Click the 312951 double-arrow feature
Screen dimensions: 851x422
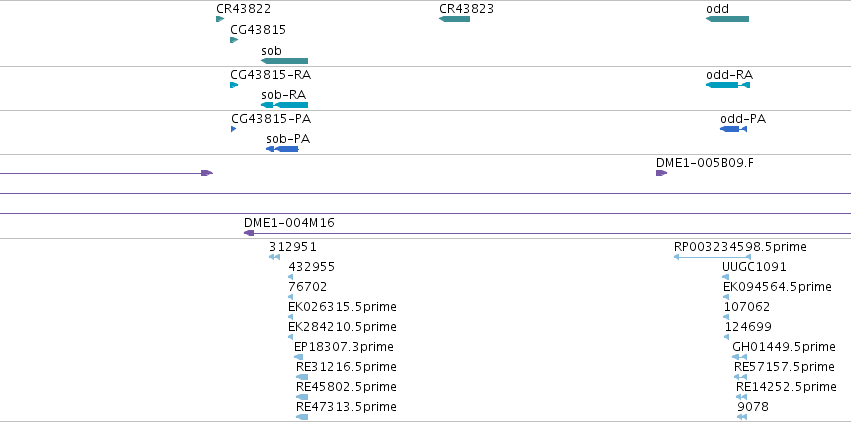pos(275,257)
